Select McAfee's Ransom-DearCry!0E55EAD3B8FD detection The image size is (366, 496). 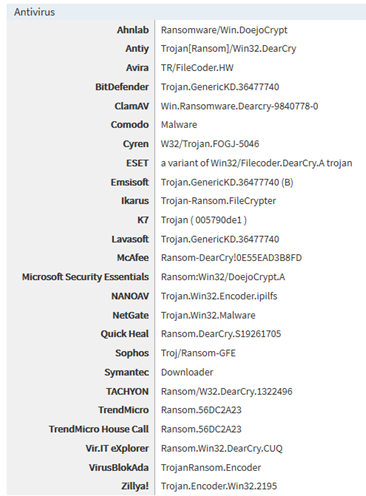231,258
